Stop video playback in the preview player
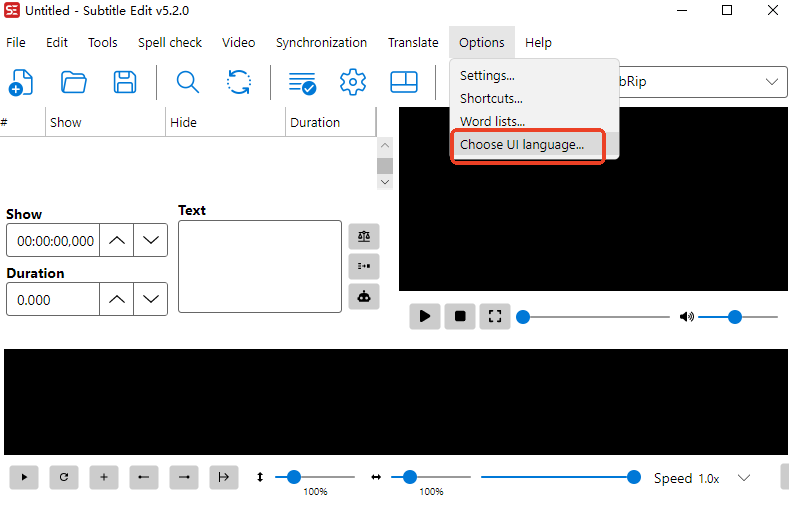This screenshot has height=520, width=789. pos(460,316)
